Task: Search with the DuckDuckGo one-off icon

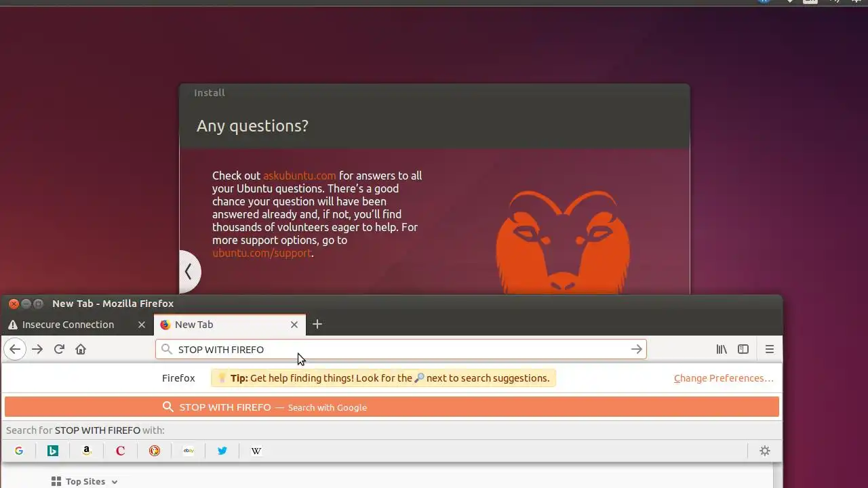Action: [x=155, y=451]
